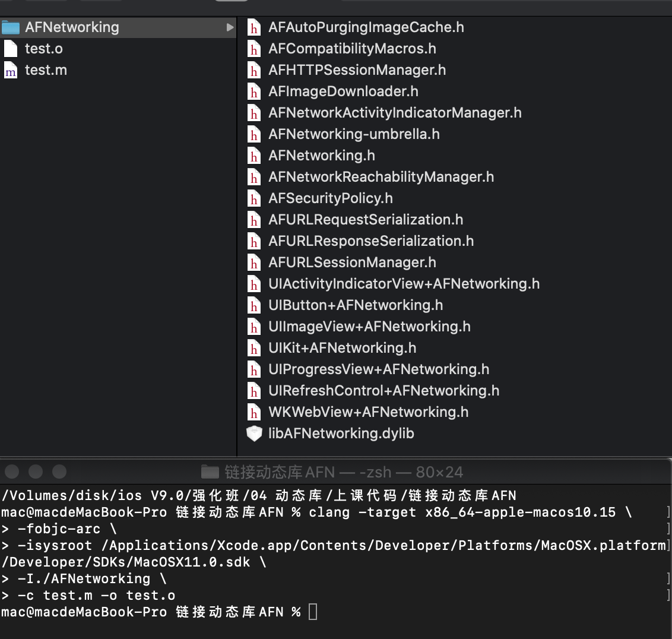Select AFURLResponseSerialization.h file name
Viewport: 672px width, 639px height.
tap(371, 242)
